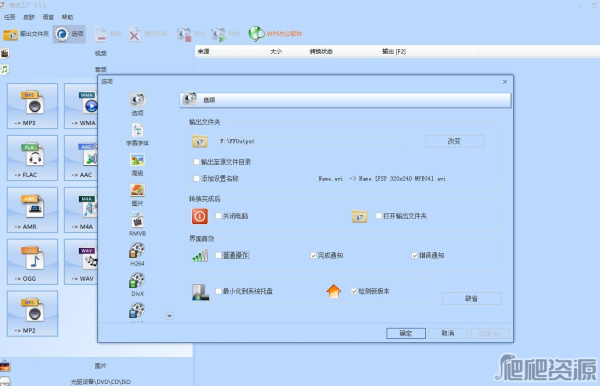Uncheck the 完成通知 checkbox
This screenshot has width=600, height=386.
tap(313, 255)
